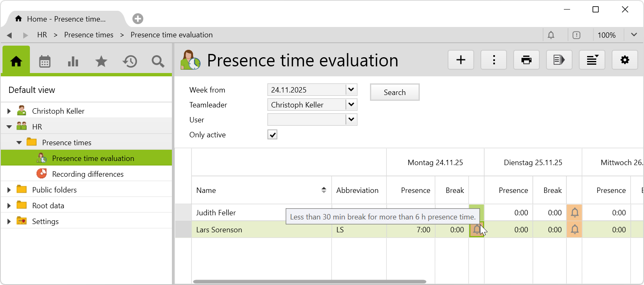
Task: Open the settings gear icon button
Action: tap(624, 60)
